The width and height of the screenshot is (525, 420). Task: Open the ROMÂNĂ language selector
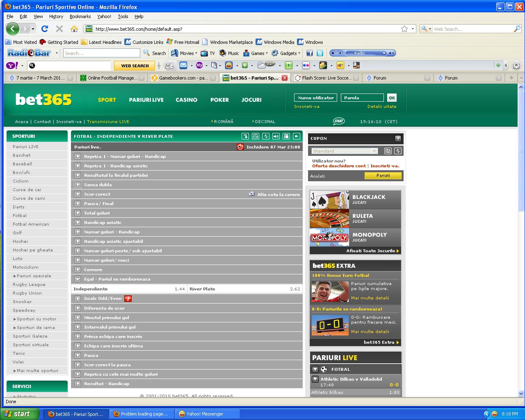pyautogui.click(x=223, y=121)
